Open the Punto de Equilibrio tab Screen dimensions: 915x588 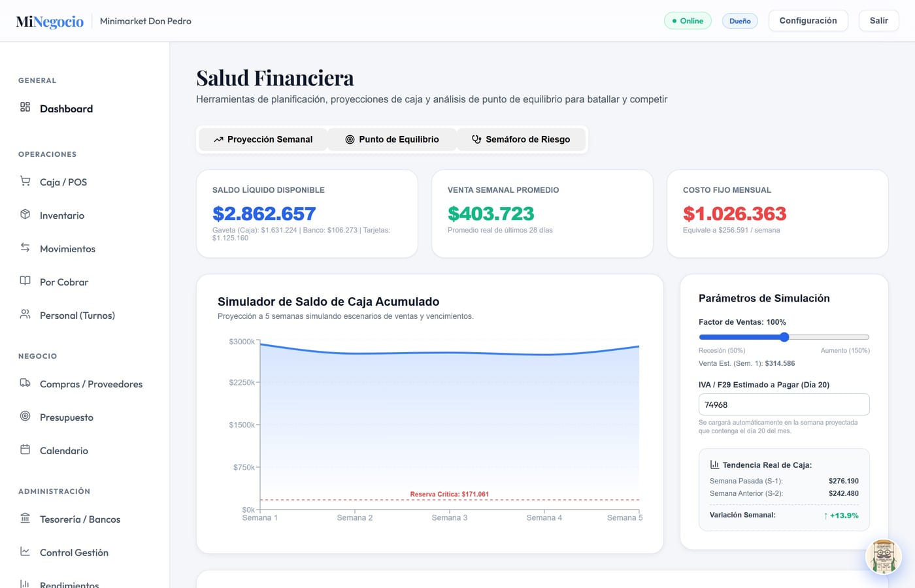tap(392, 139)
